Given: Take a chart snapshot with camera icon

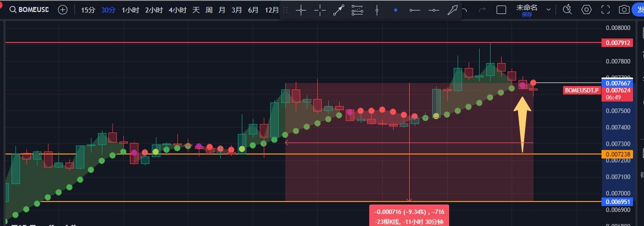Looking at the screenshot, I should [x=624, y=9].
